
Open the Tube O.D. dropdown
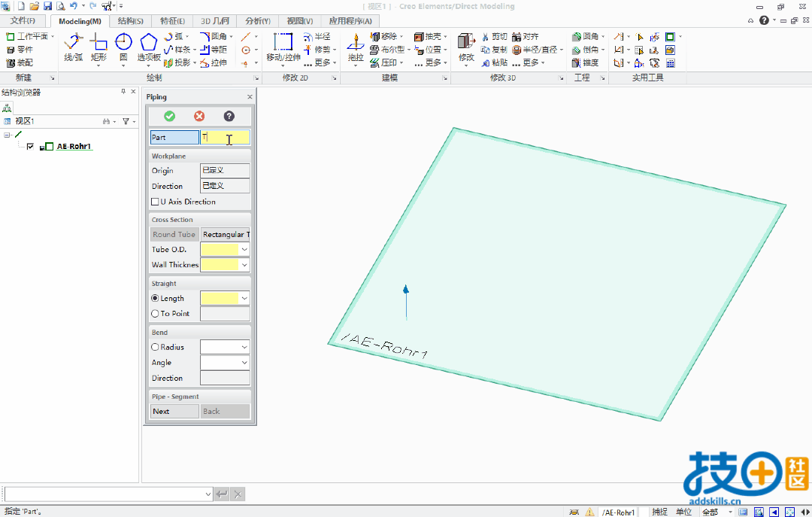coord(244,249)
